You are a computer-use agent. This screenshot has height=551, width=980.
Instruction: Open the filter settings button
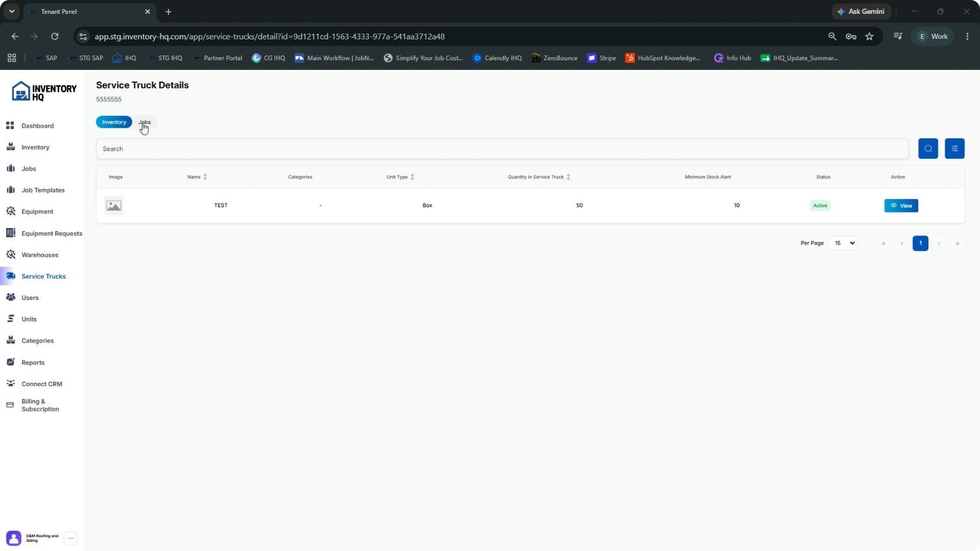click(x=955, y=149)
